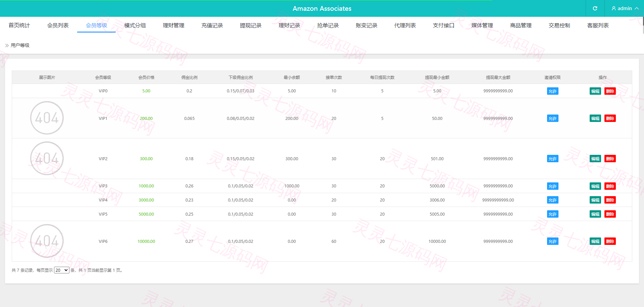644x307 pixels.
Task: Open the 理财管理 tab
Action: 173,26
